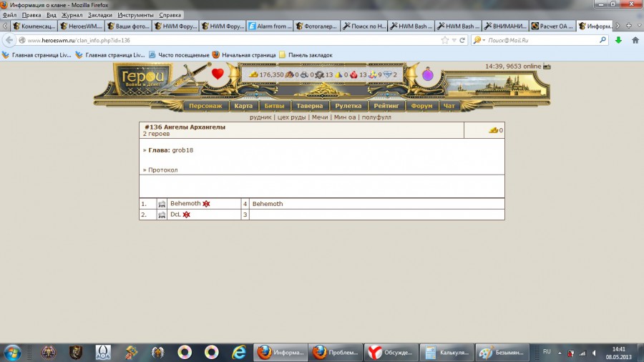Screen dimensions: 644x362
Task: Open grob18 clan leader profile
Action: (x=182, y=150)
